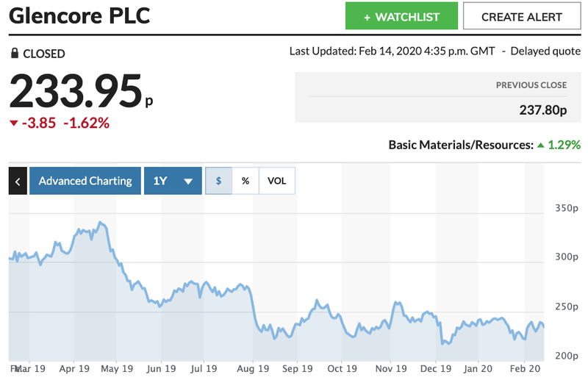The height and width of the screenshot is (380, 588).
Task: Open the 1Y time range dropdown
Action: [x=173, y=182]
